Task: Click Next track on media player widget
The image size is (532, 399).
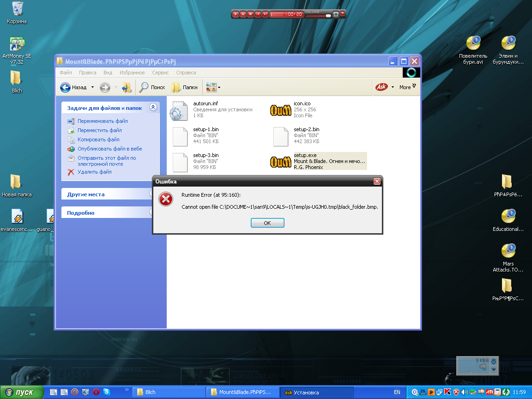Action: pos(266,14)
